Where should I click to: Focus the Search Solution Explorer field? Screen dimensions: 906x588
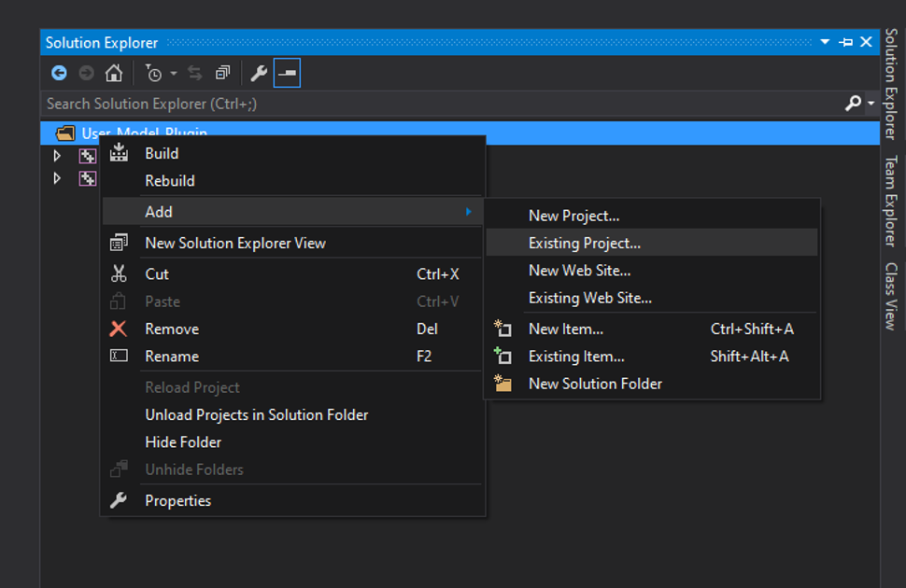point(442,104)
